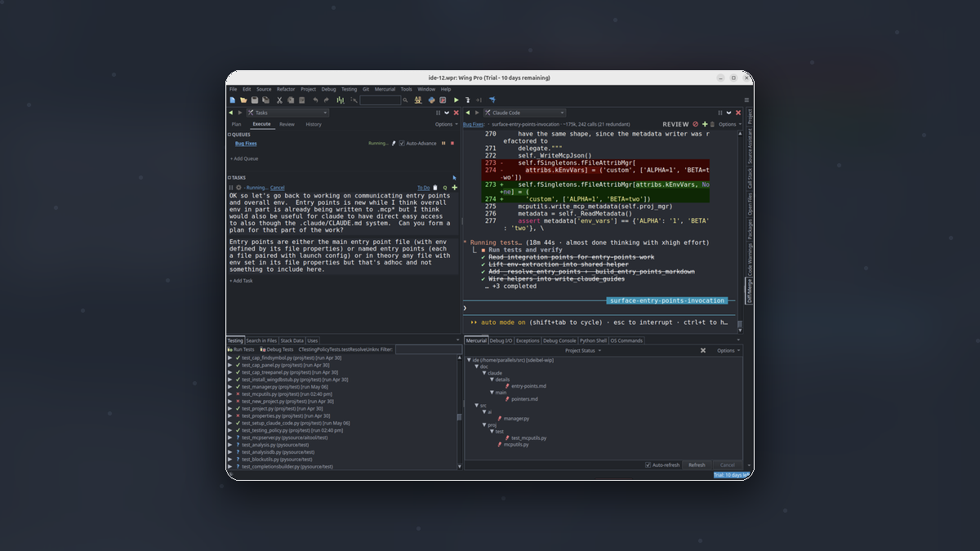
Task: Cancel the running task
Action: 278,188
